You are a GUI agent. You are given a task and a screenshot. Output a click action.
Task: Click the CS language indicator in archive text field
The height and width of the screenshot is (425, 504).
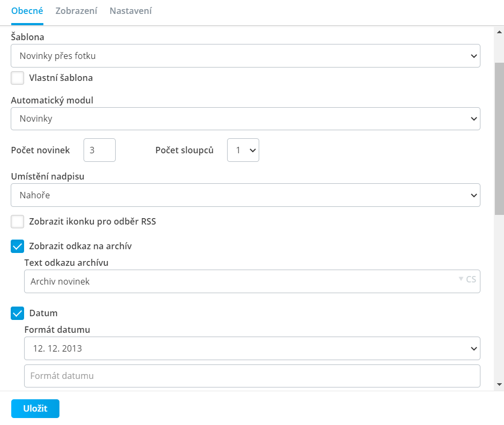(x=468, y=279)
